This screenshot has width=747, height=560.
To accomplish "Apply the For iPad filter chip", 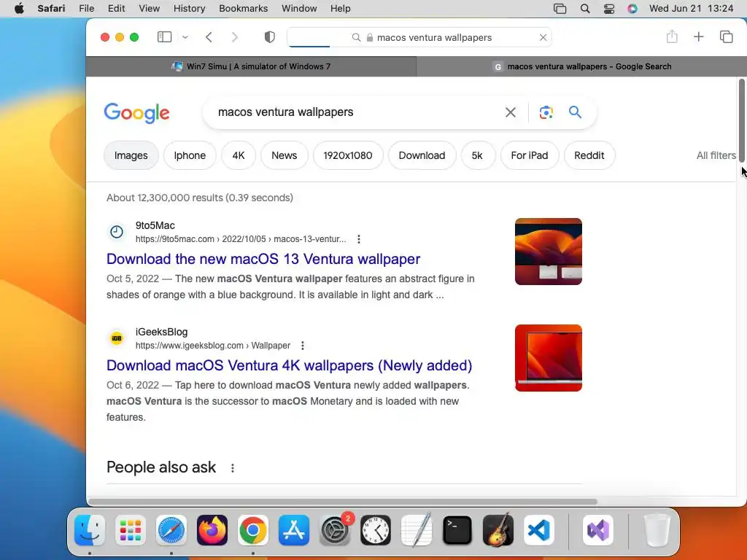I will click(x=530, y=155).
